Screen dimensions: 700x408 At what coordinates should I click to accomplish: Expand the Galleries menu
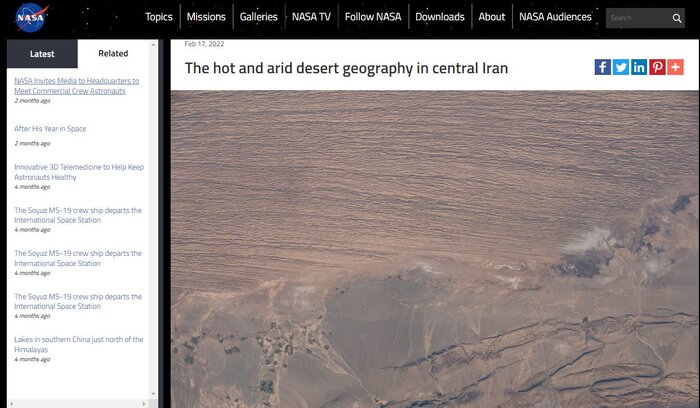(258, 17)
